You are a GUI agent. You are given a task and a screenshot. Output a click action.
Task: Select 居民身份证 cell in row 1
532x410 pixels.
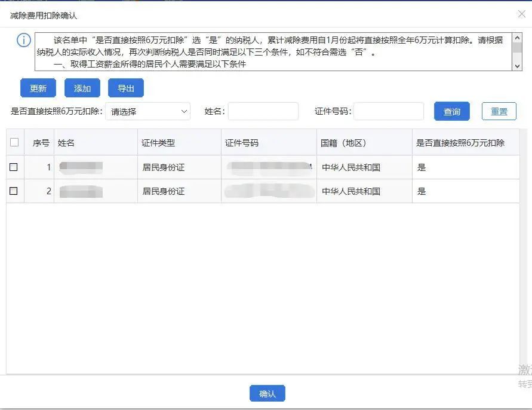coord(179,167)
